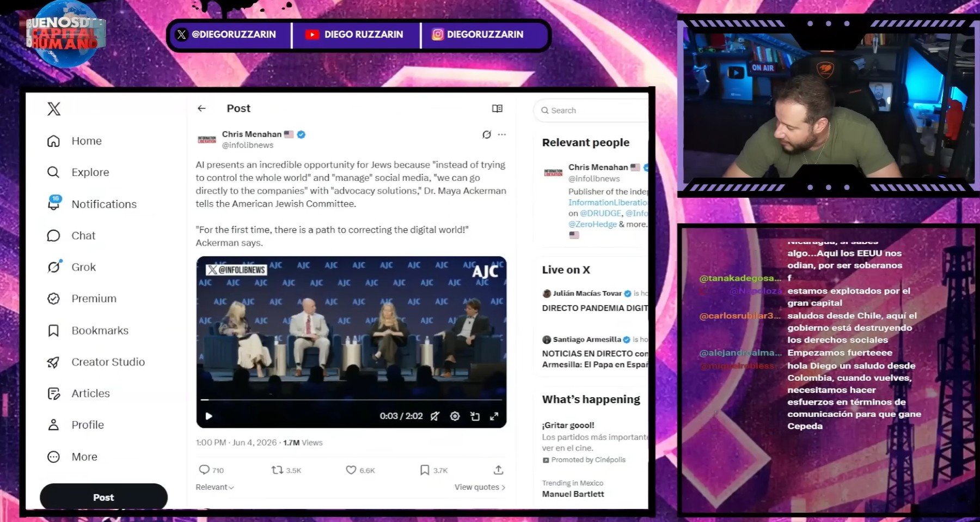Open Chris Menahan in Relevant people
Viewport: 980px width, 522px height.
click(598, 167)
